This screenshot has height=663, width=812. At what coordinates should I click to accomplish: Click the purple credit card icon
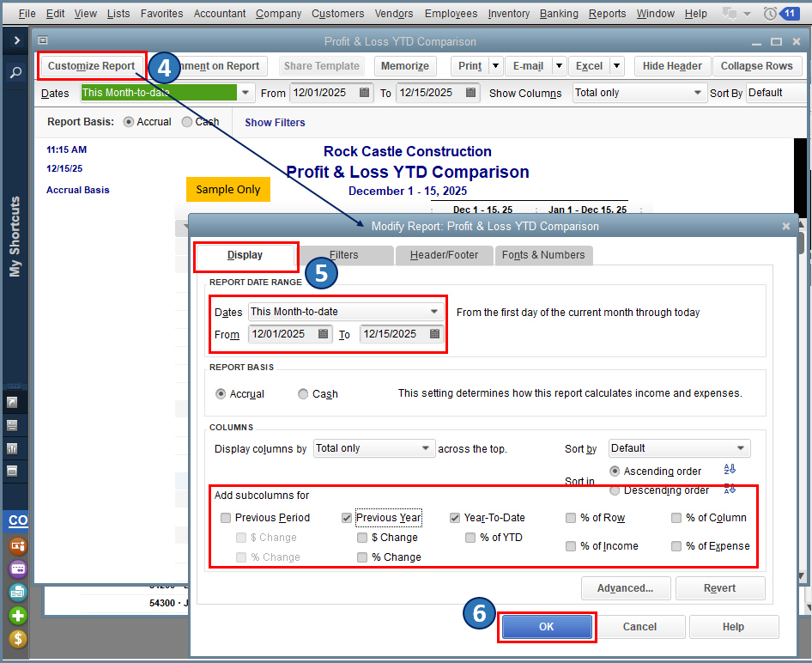tap(18, 569)
